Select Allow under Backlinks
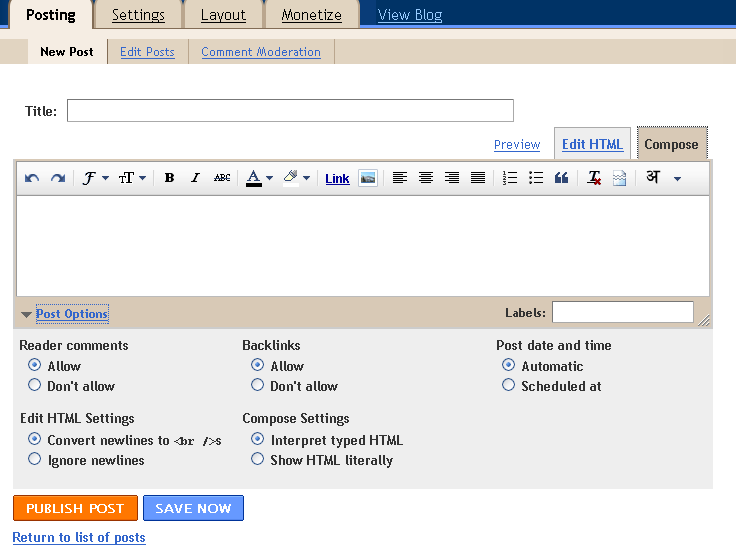The width and height of the screenshot is (736, 545). coord(257,365)
